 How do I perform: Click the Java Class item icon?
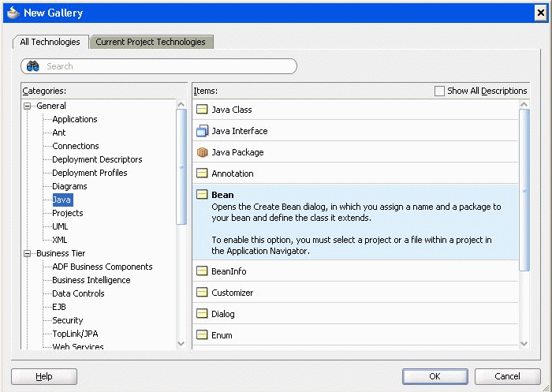tap(202, 110)
